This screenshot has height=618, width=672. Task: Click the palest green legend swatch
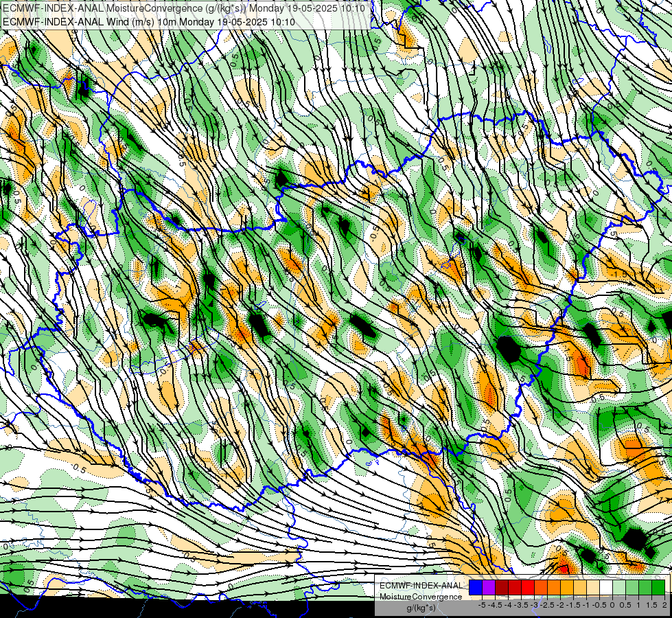click(x=619, y=588)
